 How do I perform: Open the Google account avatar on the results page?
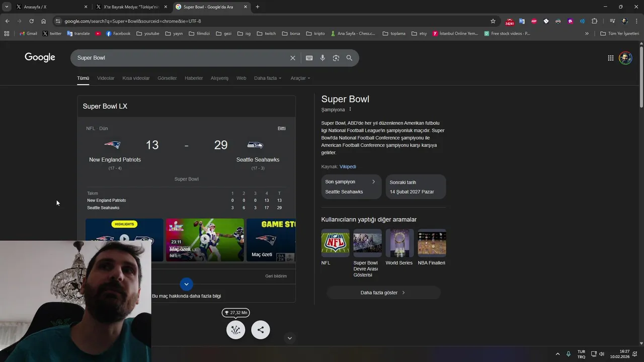pos(625,58)
